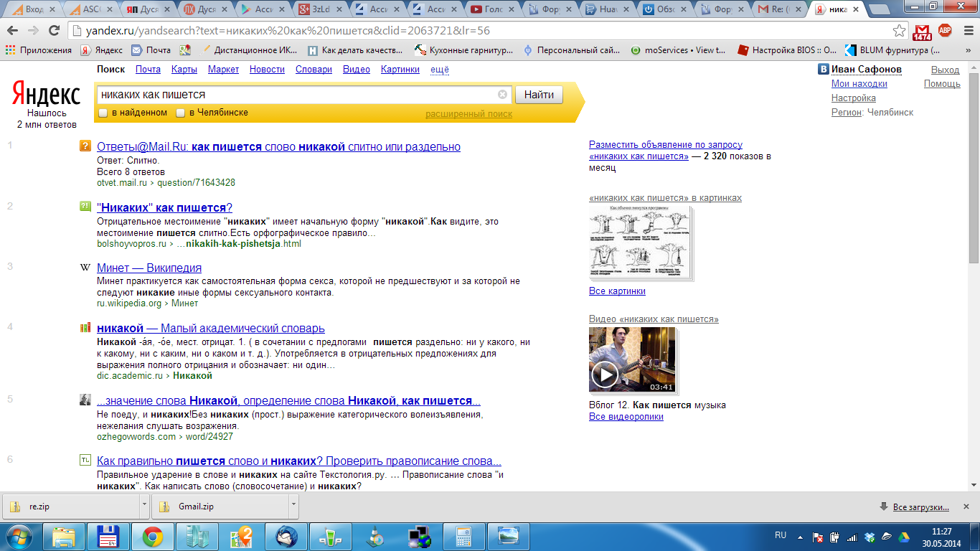Clear the search query with the X icon
This screenshot has width=980, height=551.
pyautogui.click(x=502, y=95)
